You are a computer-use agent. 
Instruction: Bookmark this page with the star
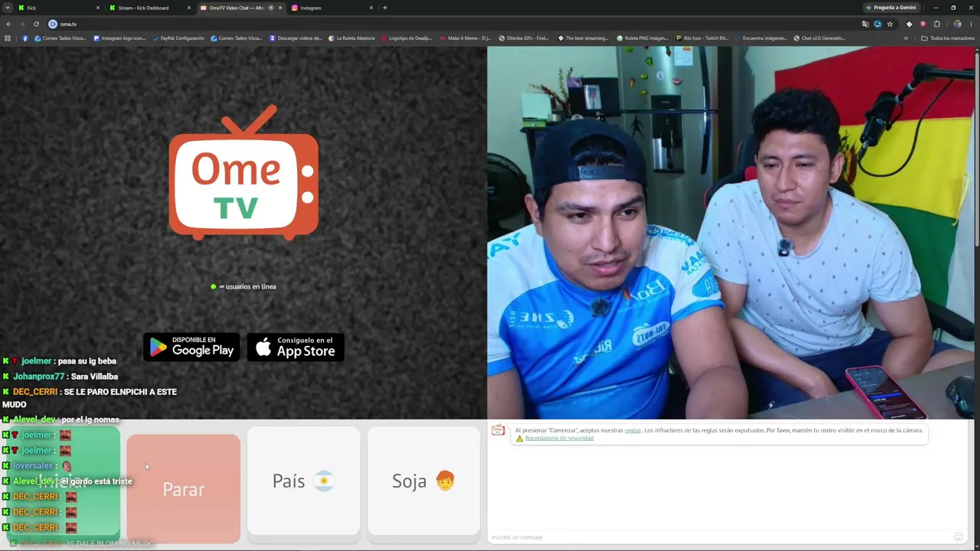coord(890,24)
